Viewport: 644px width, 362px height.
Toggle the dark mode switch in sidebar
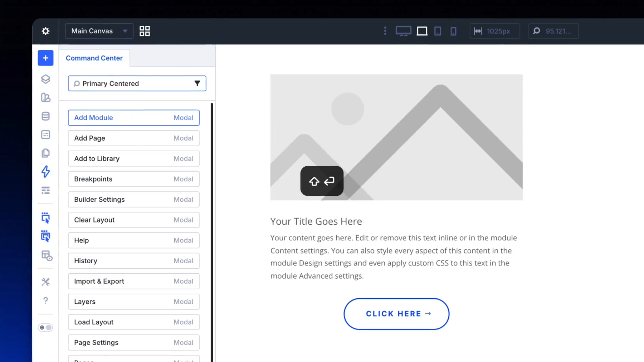(45, 328)
